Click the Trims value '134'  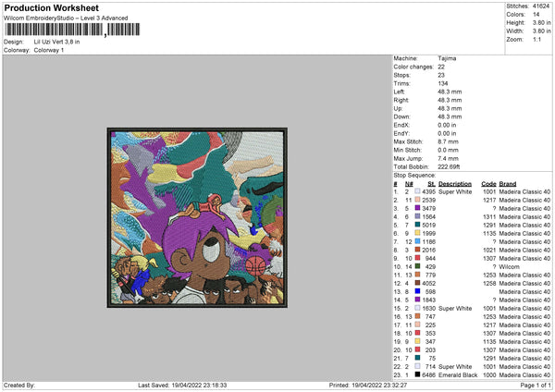[443, 83]
